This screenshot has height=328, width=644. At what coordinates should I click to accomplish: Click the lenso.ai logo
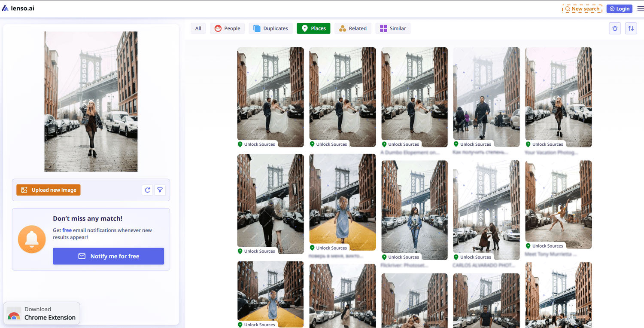18,7
